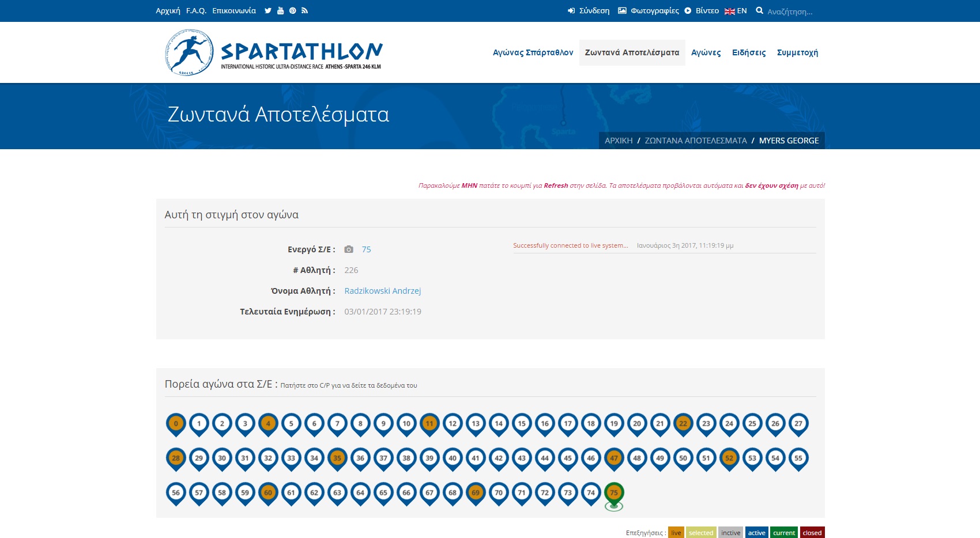Select checkpoint marker 27
The image size is (980, 538).
click(798, 425)
